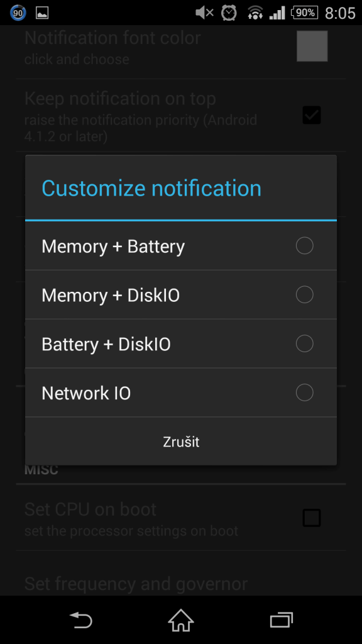
Task: Open the Notification font color swatch
Action: (x=312, y=46)
